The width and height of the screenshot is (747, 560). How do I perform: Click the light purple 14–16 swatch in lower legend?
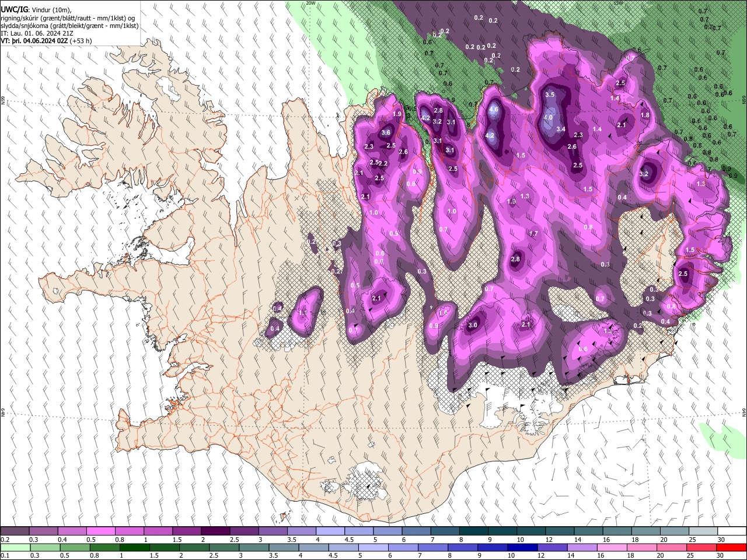coord(582,548)
